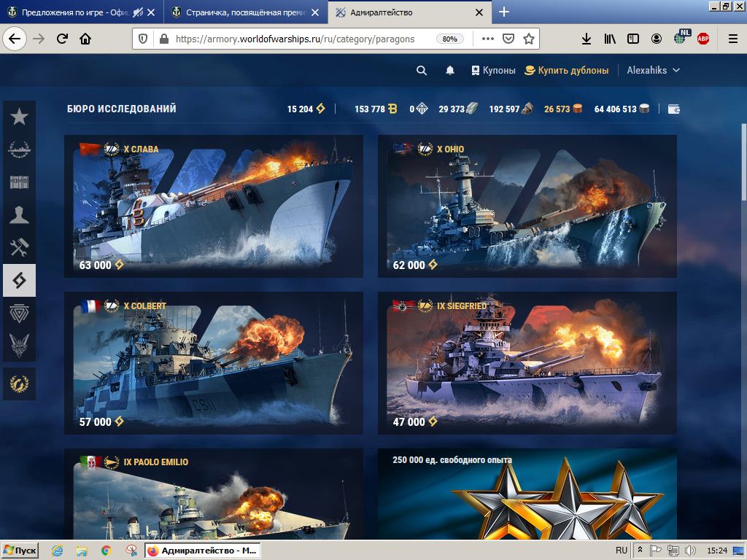Bookmark this page with star icon
Viewport: 747px width, 560px height.
528,39
